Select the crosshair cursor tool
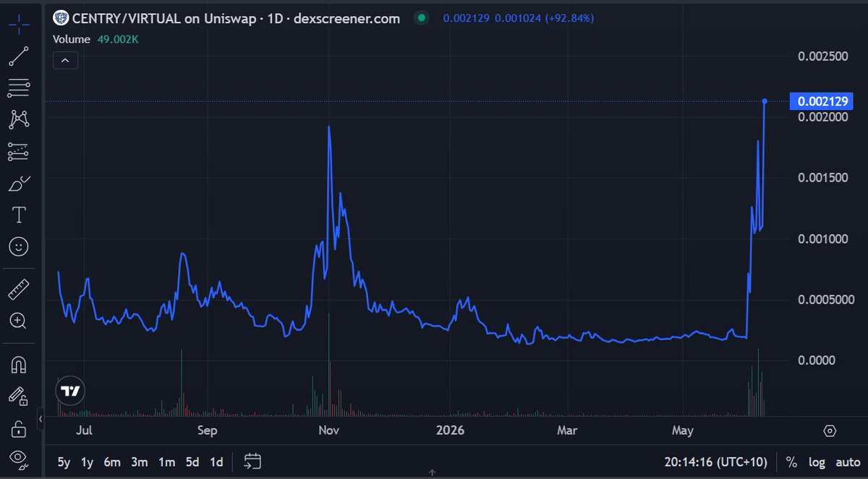 (x=19, y=25)
